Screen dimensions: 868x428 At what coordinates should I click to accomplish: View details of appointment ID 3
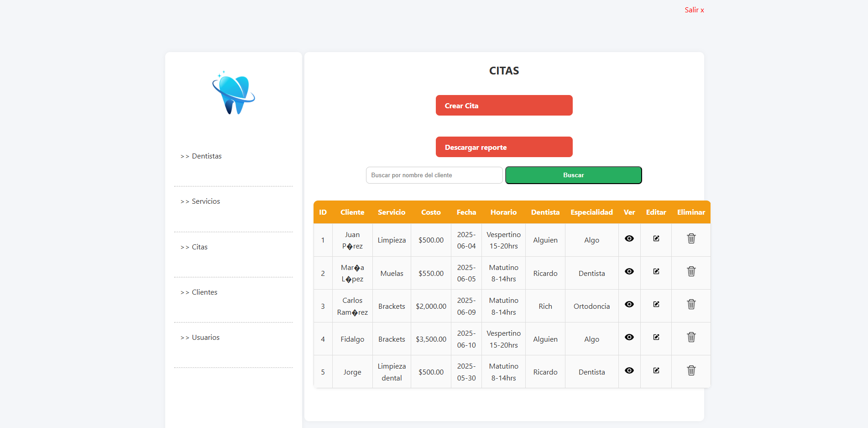[x=629, y=304]
